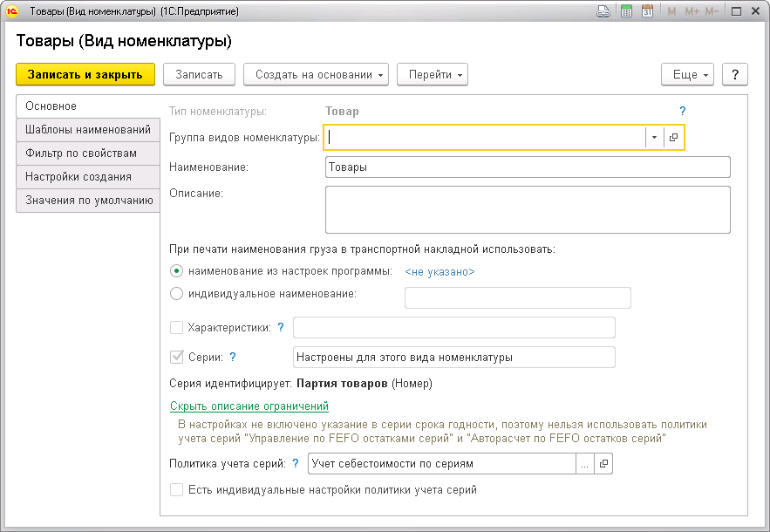Viewport: 770px width, 532px height.
Task: Open the Значения по умолчанию tab
Action: click(x=88, y=201)
